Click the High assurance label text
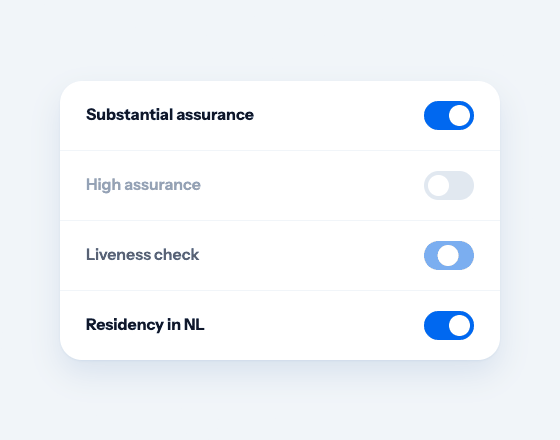The height and width of the screenshot is (440, 560). [143, 185]
